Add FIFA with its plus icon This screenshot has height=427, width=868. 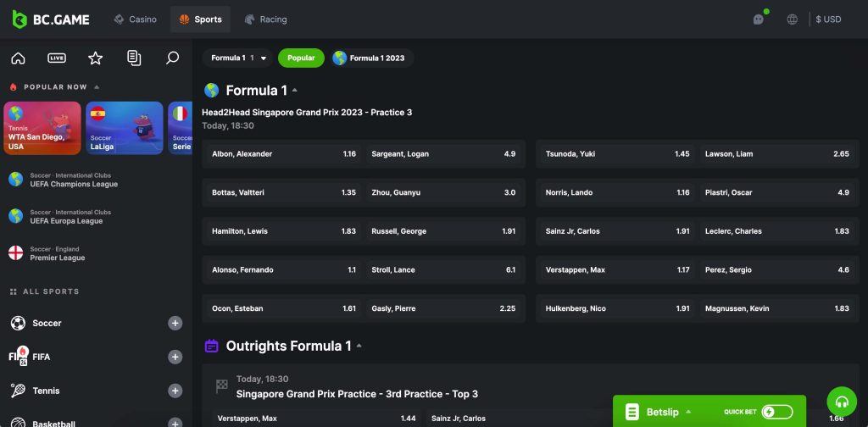(x=175, y=358)
